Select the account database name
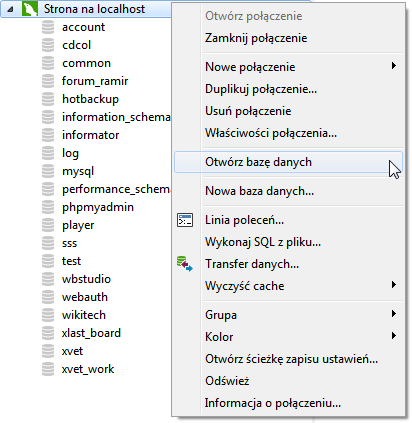The height and width of the screenshot is (423, 412). (83, 27)
